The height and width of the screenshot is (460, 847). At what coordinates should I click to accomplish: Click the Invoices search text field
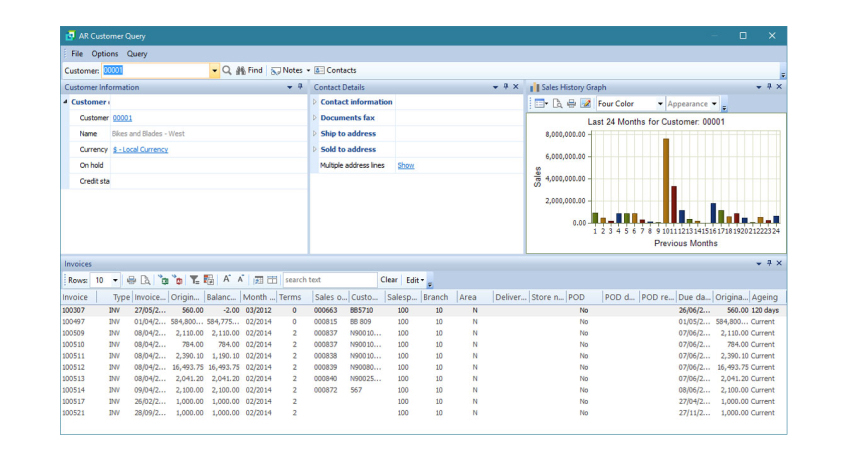(328, 280)
